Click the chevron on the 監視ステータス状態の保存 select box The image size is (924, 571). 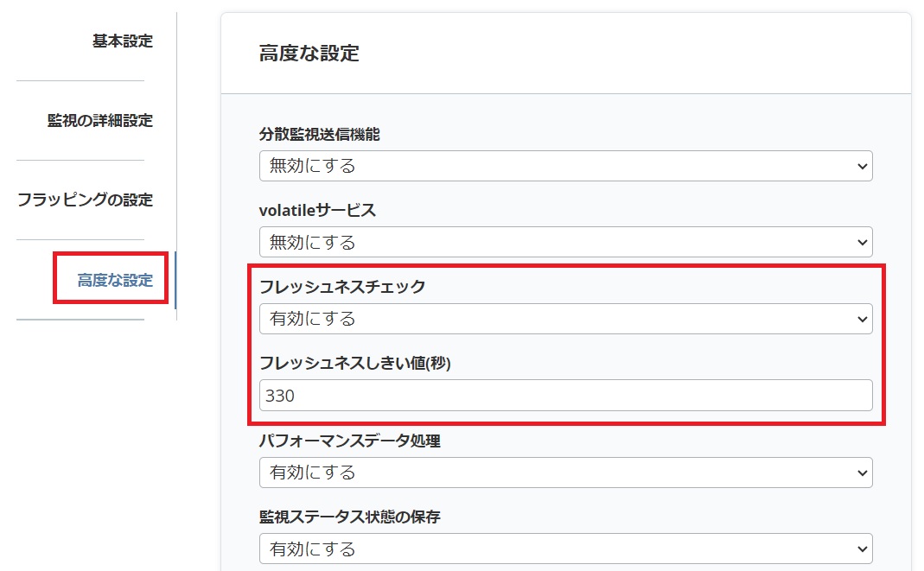(x=861, y=549)
